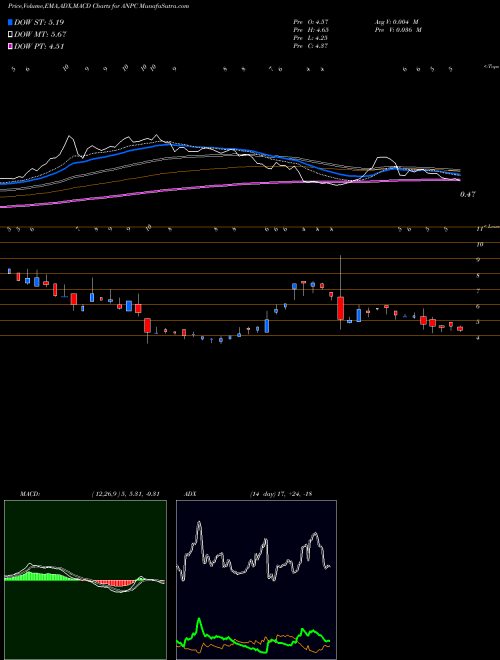Screen dimensions: 500x660
Task: Click inside the ADX indicator chart
Action: tap(256, 580)
